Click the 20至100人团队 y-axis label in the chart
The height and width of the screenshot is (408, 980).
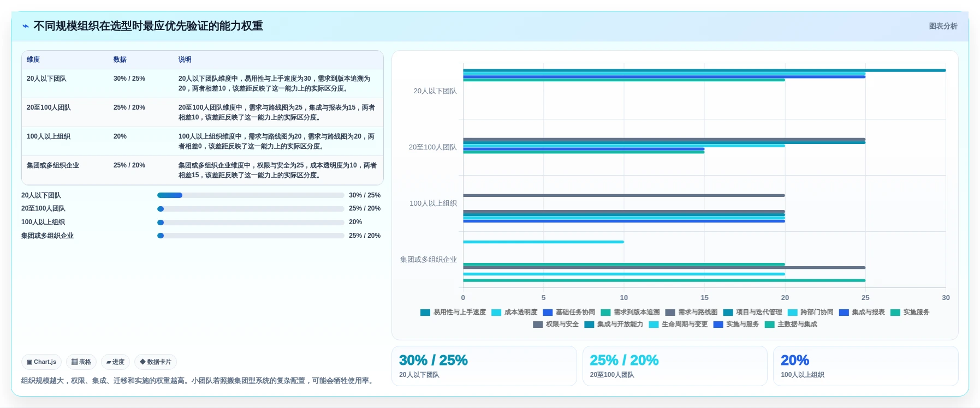click(433, 147)
